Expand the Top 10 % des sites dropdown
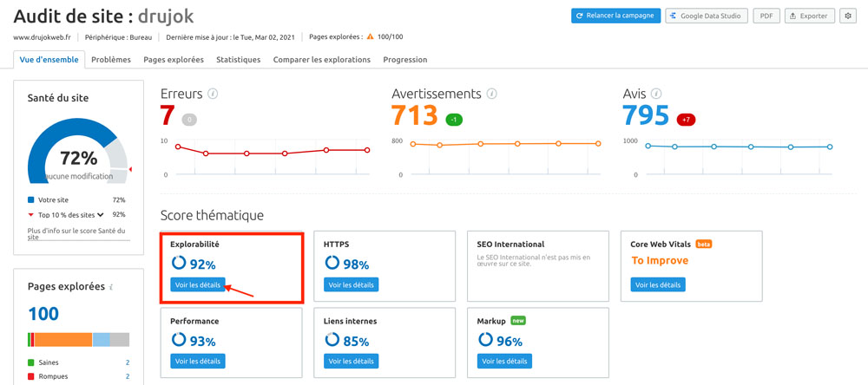This screenshot has width=868, height=385. (101, 215)
